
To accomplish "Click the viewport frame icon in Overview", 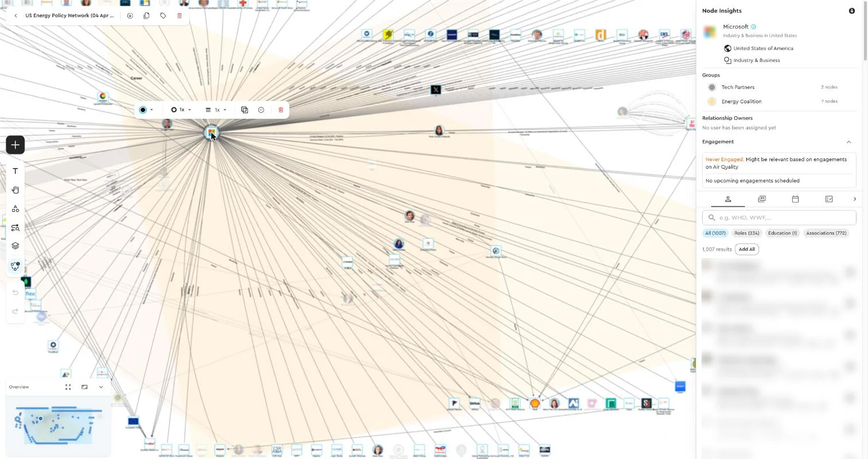I will click(84, 387).
